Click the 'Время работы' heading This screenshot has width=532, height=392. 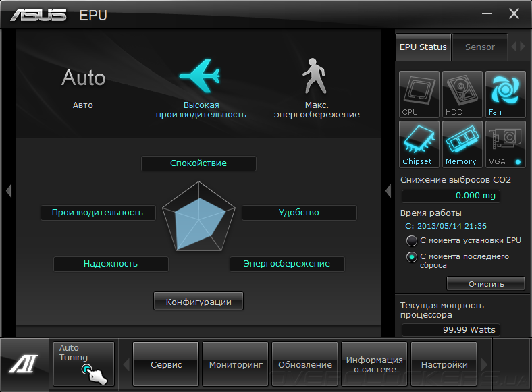coord(431,213)
